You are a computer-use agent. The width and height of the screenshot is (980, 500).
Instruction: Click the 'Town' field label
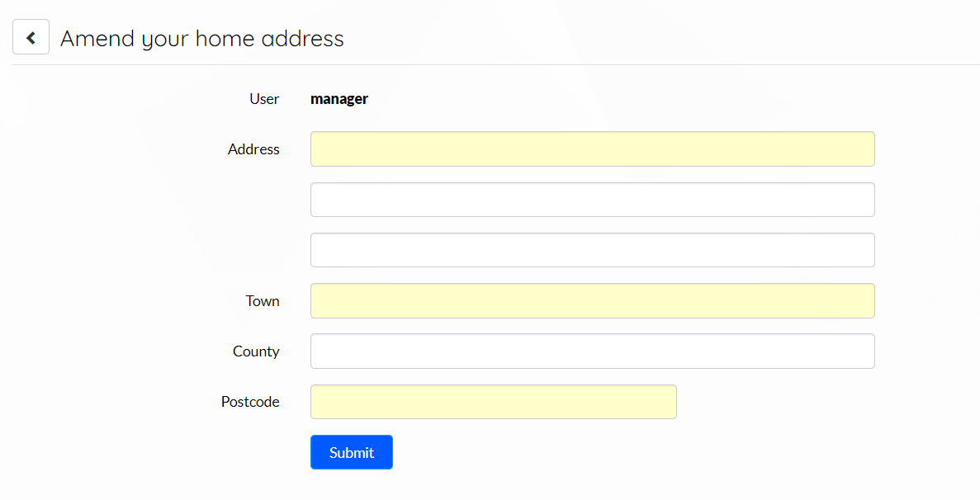[x=263, y=301]
